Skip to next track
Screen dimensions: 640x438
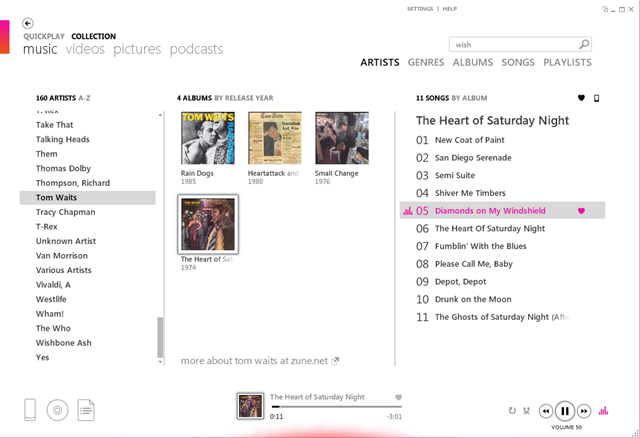click(584, 411)
